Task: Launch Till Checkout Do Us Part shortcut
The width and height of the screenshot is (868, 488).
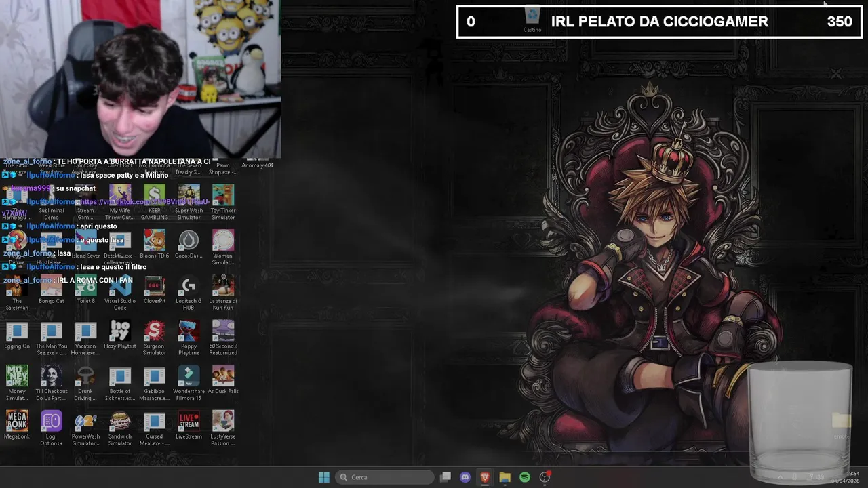Action: 51,383
